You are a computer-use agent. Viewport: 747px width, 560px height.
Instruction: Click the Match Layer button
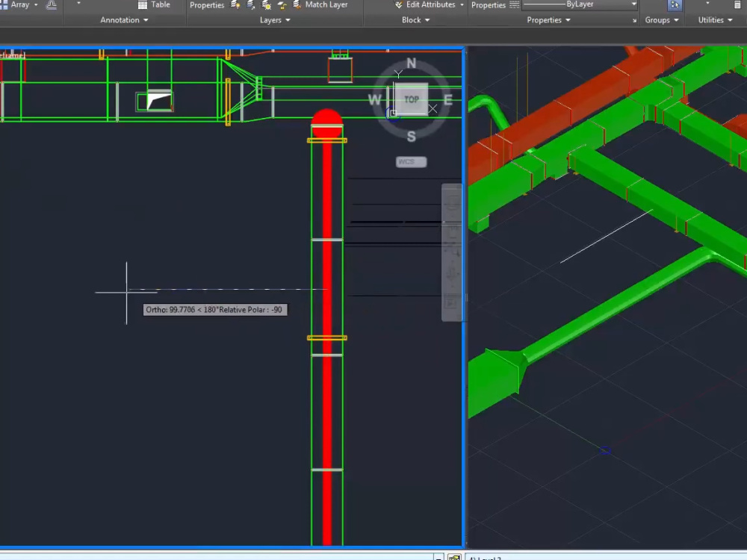pos(326,5)
